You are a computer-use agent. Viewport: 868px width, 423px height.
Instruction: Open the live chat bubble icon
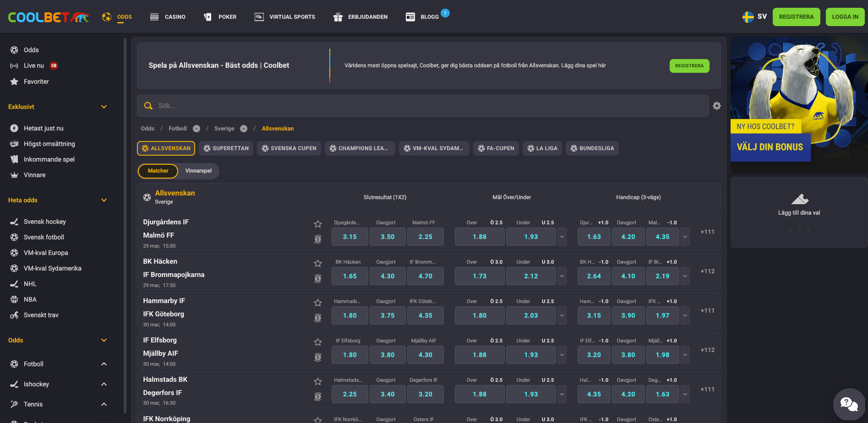849,404
